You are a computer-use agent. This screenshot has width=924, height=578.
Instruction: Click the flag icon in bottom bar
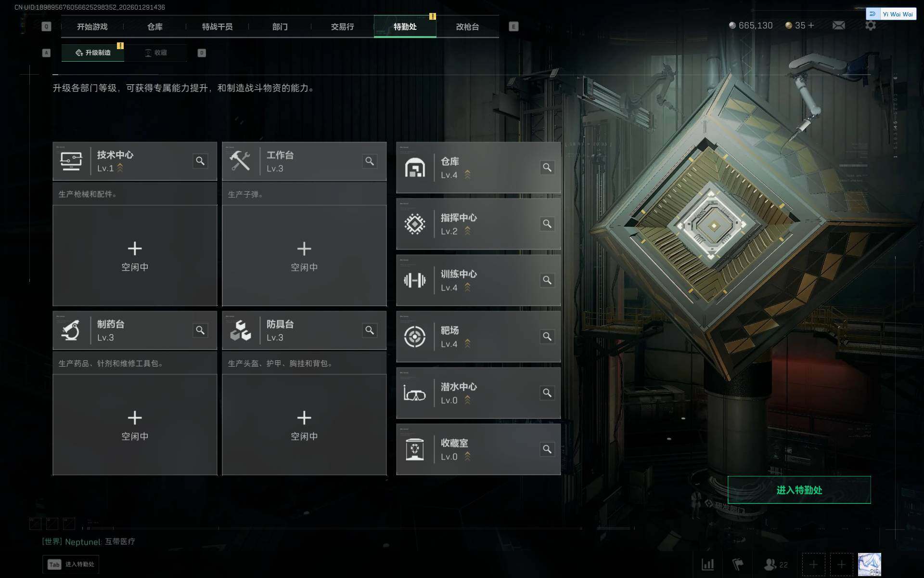738,564
